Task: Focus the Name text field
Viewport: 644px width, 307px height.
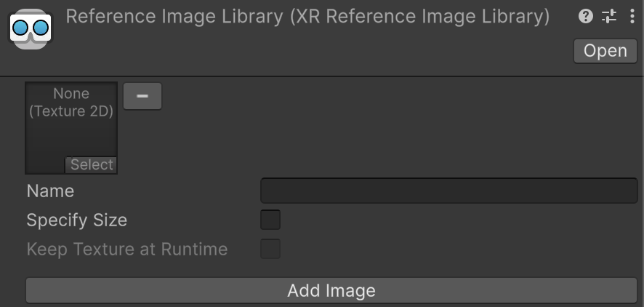Action: pos(448,191)
